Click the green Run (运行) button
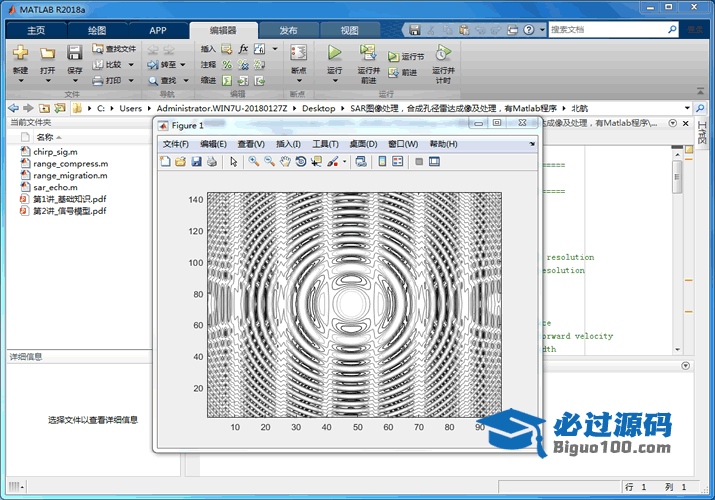Screen dimensions: 715x500 pos(335,53)
